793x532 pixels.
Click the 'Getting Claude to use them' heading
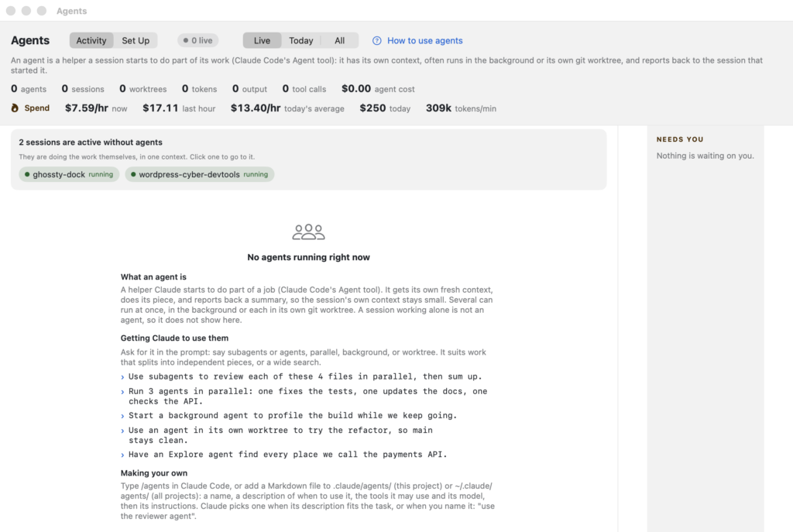[174, 338]
